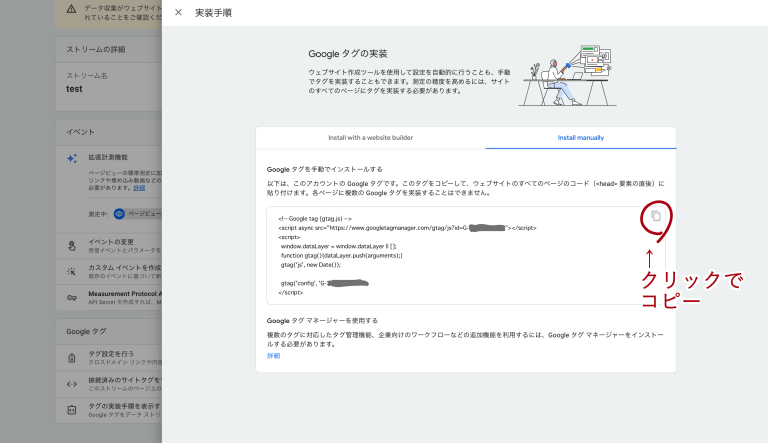This screenshot has width=768, height=443.
Task: Click the Google タグの実装 heading
Action: (348, 53)
